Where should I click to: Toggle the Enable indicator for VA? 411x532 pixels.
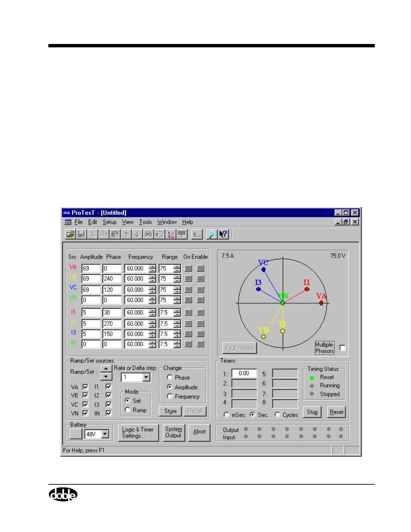(200, 268)
